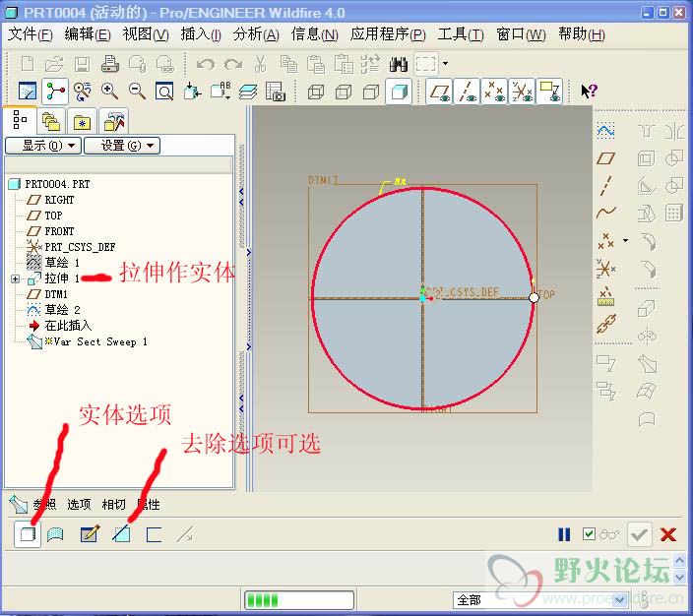
Task: Select Var Sect Sweep 1 feature
Action: coord(100,341)
